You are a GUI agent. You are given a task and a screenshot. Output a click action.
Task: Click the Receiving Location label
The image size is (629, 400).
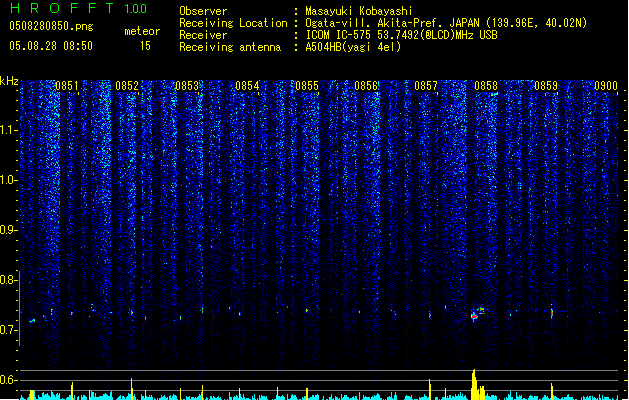coord(233,23)
